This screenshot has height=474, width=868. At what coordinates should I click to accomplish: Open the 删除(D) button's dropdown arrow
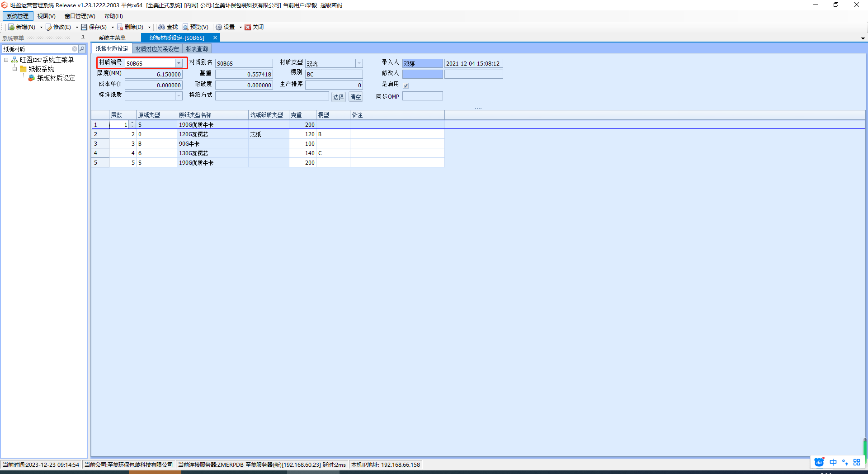click(x=149, y=27)
